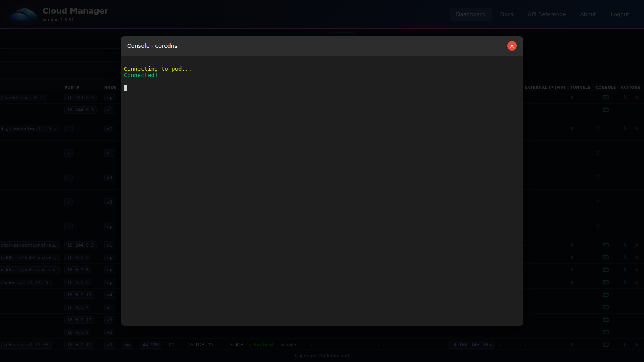Expand the coredns image tag field
This screenshot has height=362, width=644.
pos(22,97)
